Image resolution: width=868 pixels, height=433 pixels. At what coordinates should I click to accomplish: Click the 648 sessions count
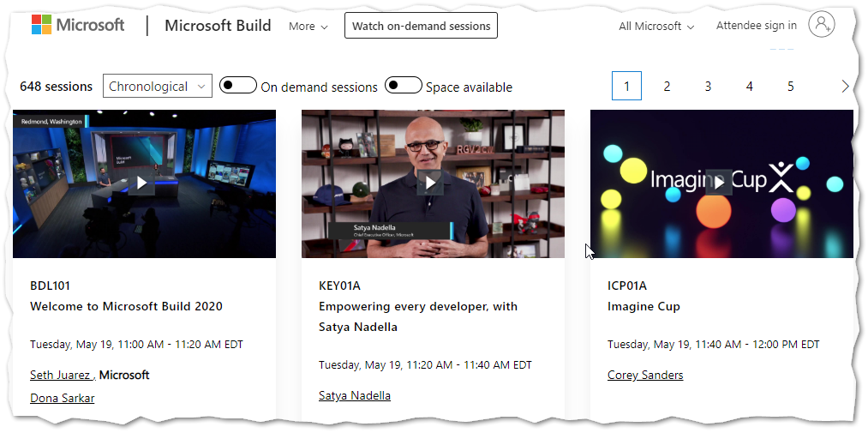point(56,87)
